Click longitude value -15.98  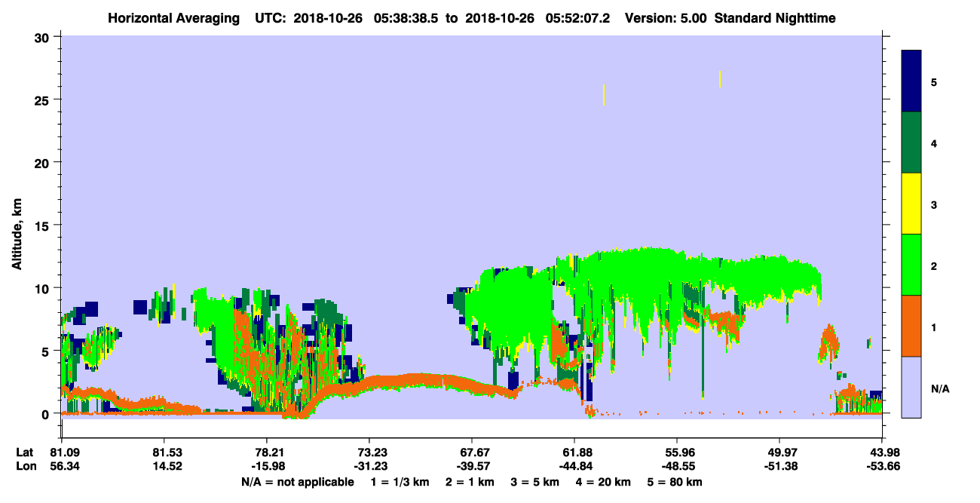point(267,467)
